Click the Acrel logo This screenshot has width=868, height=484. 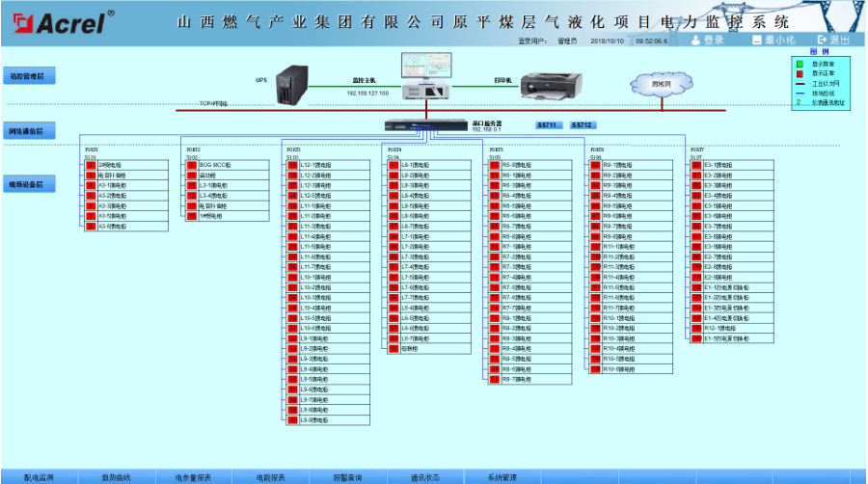pyautogui.click(x=63, y=23)
